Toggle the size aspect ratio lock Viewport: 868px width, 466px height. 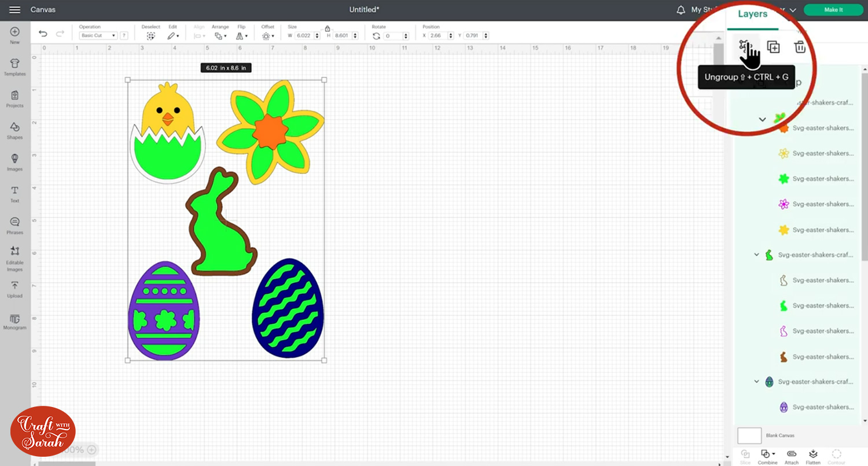[328, 28]
